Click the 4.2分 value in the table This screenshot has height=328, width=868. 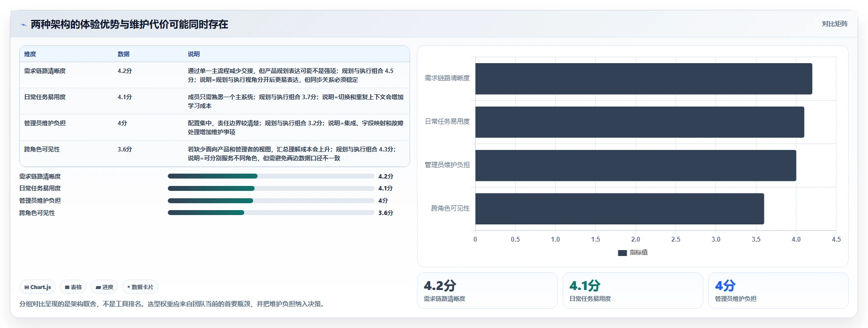[125, 71]
